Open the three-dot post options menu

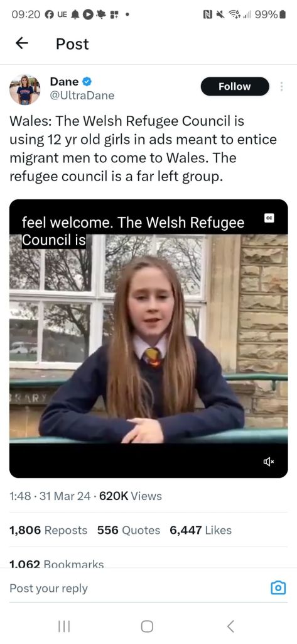coord(281,86)
